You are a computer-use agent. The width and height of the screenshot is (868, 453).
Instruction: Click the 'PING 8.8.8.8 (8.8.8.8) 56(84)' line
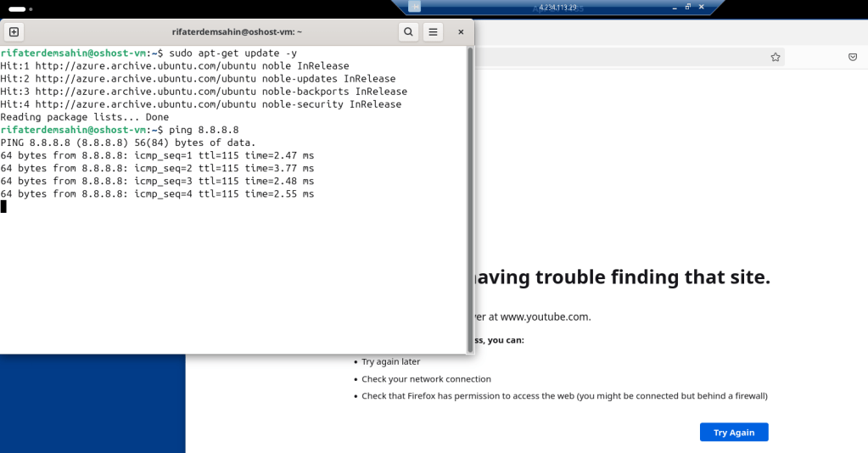pos(128,143)
